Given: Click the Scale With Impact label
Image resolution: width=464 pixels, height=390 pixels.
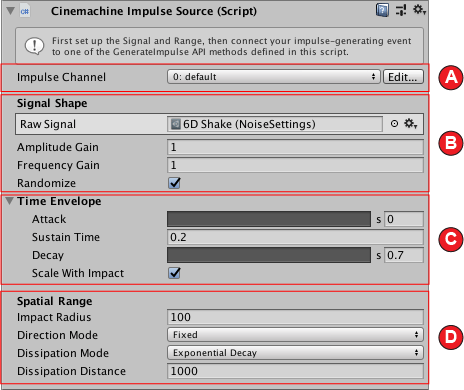Looking at the screenshot, I should pos(78,273).
